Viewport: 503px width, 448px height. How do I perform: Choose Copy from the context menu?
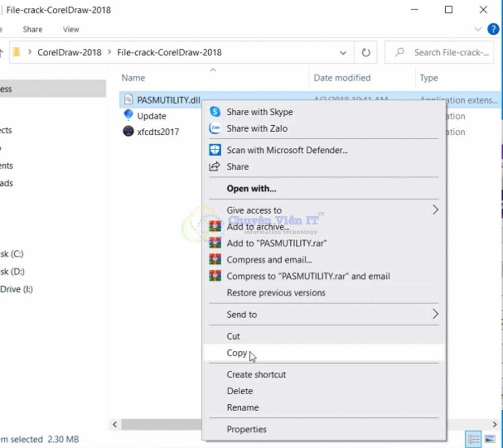pos(237,353)
